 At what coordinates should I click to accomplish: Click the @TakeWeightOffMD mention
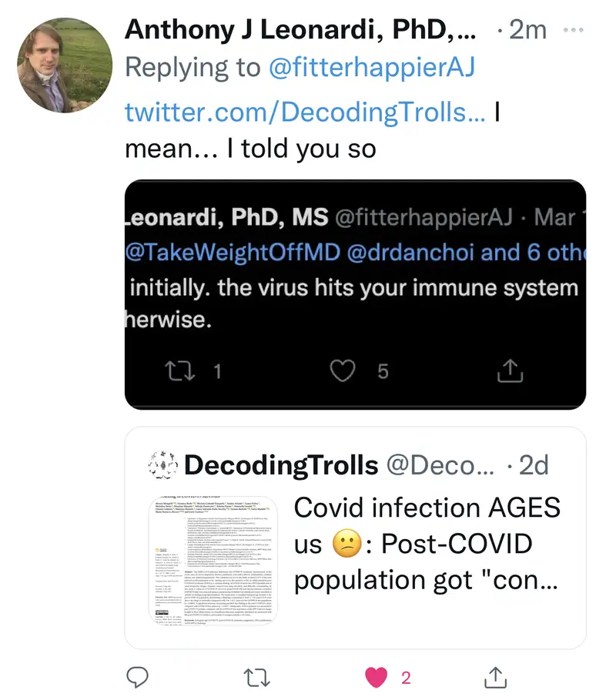[235, 253]
